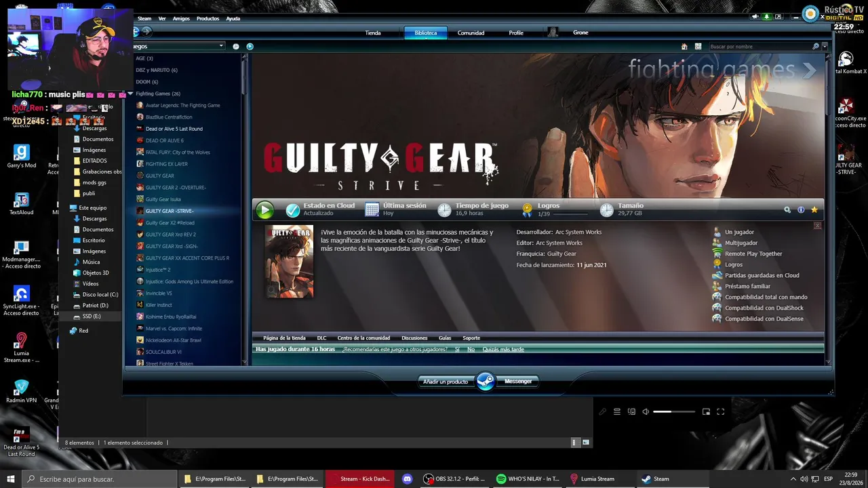Click the game list vertical scrollbar
The height and width of the screenshot is (488, 868).
coord(244,210)
